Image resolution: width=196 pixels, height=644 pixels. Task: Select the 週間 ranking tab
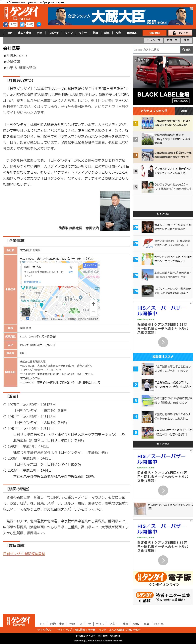(x=183, y=111)
